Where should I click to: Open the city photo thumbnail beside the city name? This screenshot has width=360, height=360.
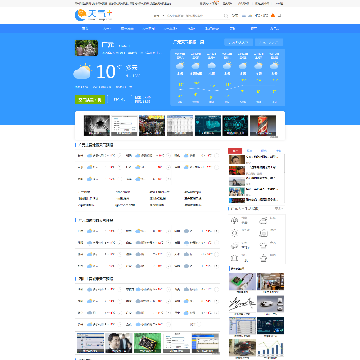click(x=86, y=48)
